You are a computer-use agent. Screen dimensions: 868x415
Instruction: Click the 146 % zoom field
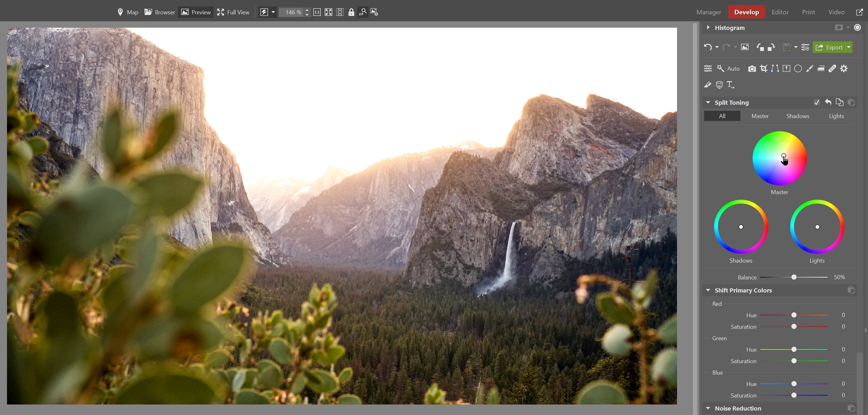[292, 12]
